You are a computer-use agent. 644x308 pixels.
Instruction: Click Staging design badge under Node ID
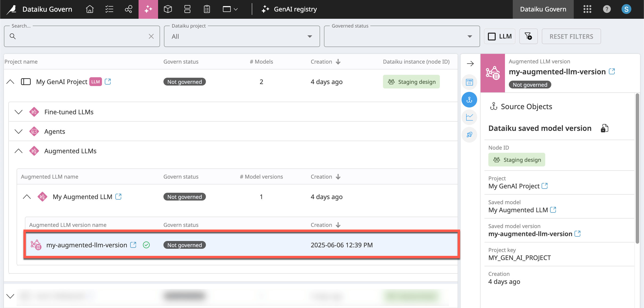pos(517,160)
